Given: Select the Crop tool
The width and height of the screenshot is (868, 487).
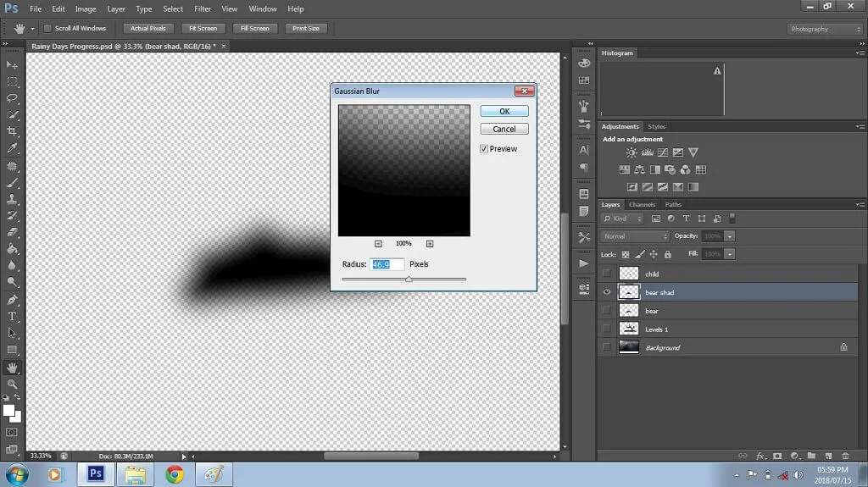Looking at the screenshot, I should (12, 131).
